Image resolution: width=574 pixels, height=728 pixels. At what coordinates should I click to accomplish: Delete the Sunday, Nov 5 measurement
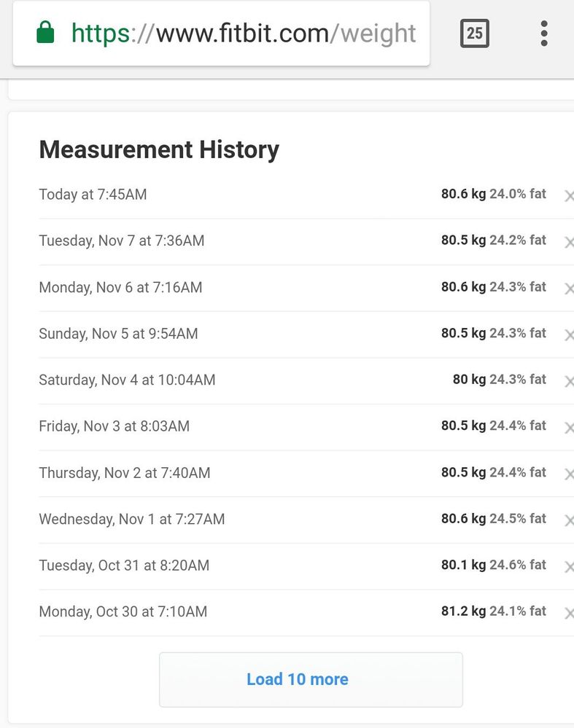tap(568, 334)
